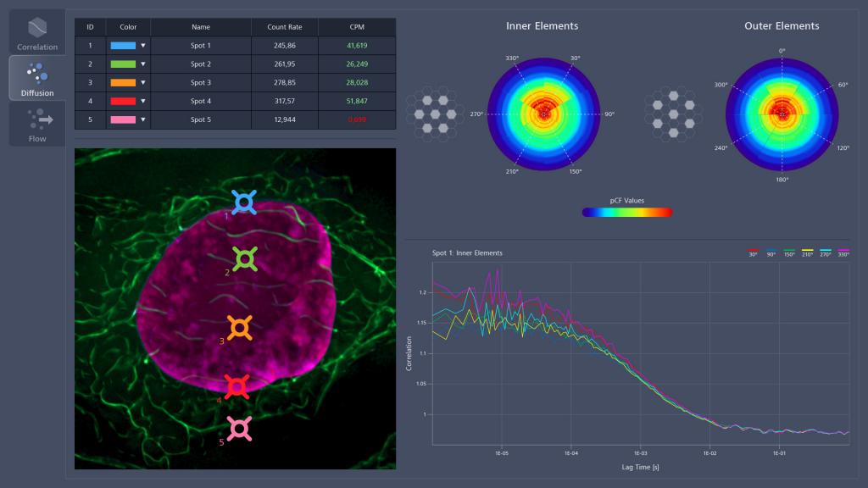The height and width of the screenshot is (488, 868).
Task: Switch to the Correlation tab
Action: coord(36,31)
